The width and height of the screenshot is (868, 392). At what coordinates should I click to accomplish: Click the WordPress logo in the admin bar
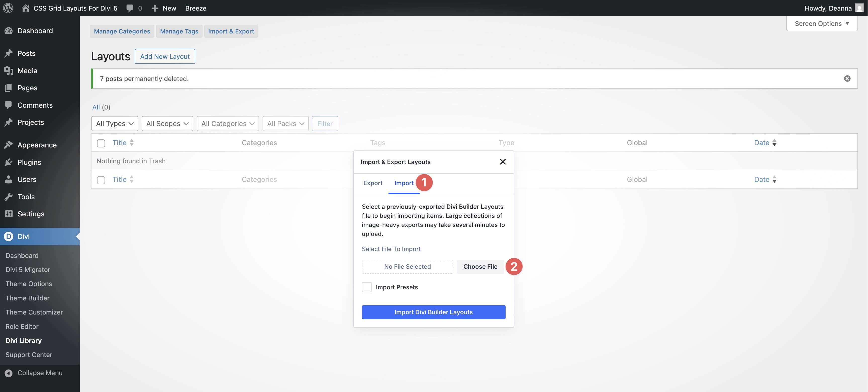click(8, 8)
